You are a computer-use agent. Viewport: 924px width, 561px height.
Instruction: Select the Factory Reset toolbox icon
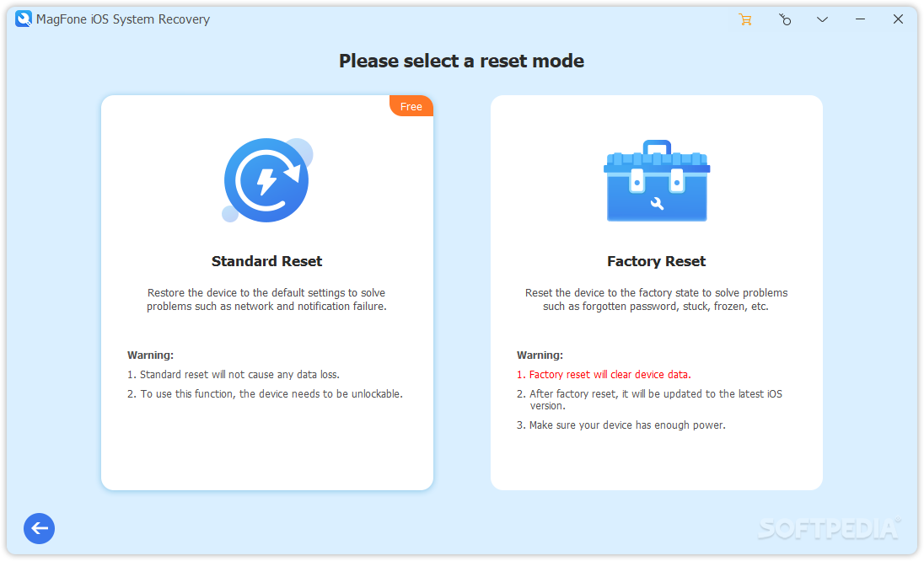pyautogui.click(x=657, y=180)
